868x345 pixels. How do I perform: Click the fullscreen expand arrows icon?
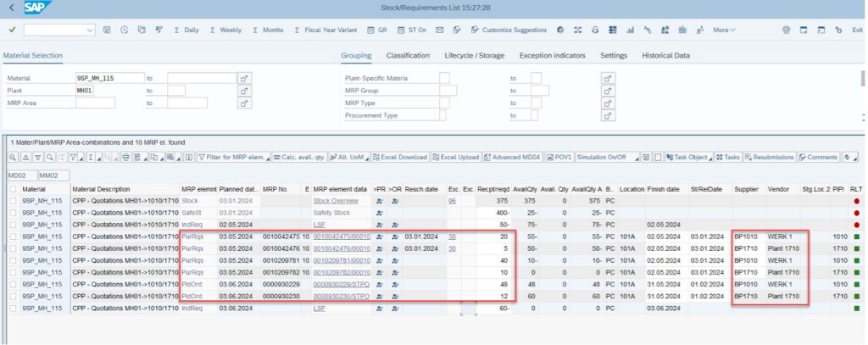pyautogui.click(x=577, y=30)
